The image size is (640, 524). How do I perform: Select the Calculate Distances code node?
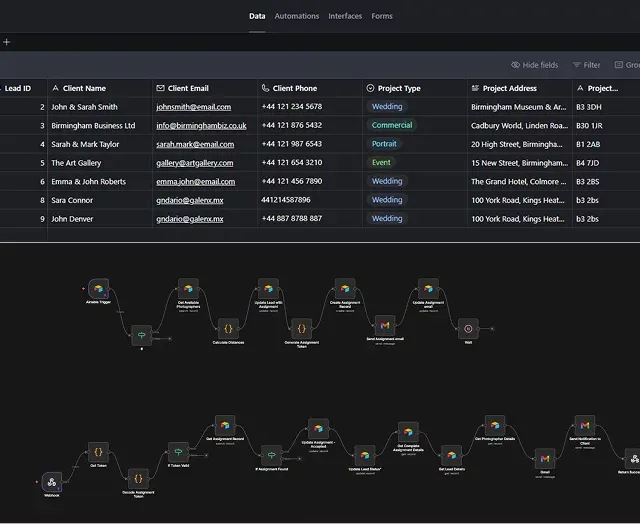pyautogui.click(x=228, y=327)
